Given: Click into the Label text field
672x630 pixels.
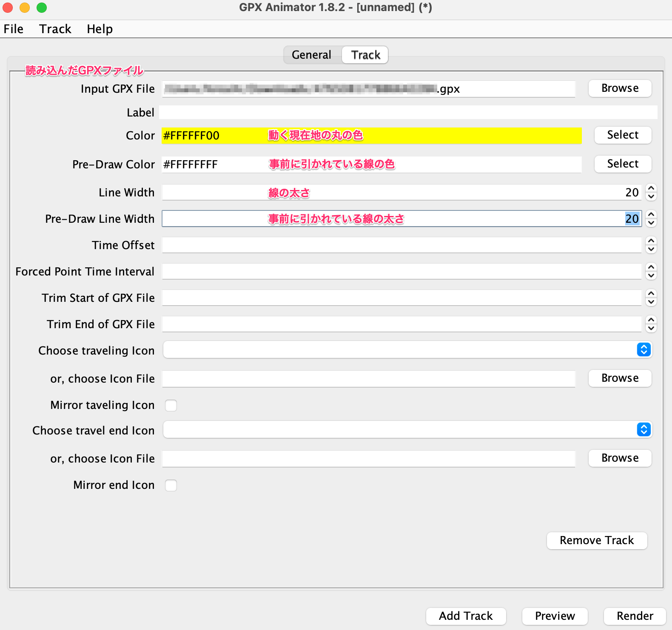Looking at the screenshot, I should click(408, 113).
